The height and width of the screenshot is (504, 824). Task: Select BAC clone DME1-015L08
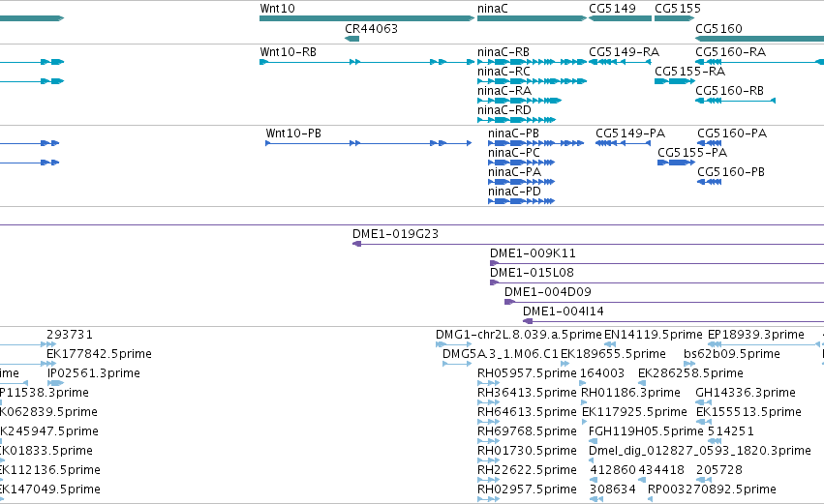(x=656, y=283)
